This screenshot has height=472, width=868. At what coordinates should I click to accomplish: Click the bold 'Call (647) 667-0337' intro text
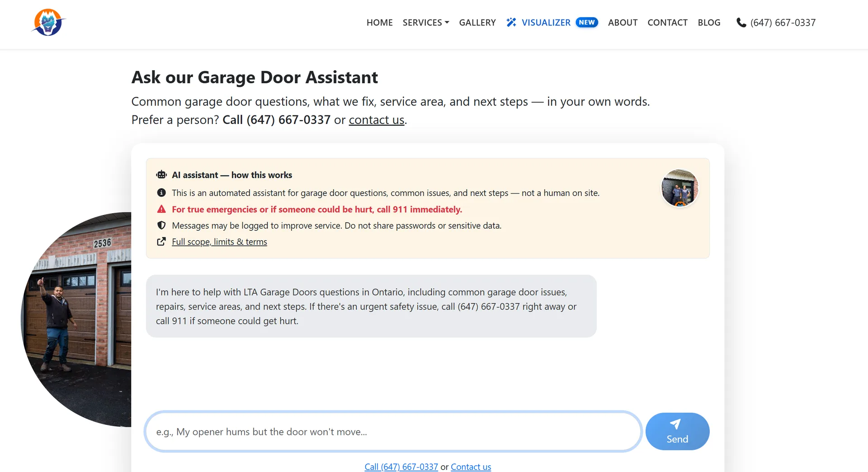(x=276, y=119)
